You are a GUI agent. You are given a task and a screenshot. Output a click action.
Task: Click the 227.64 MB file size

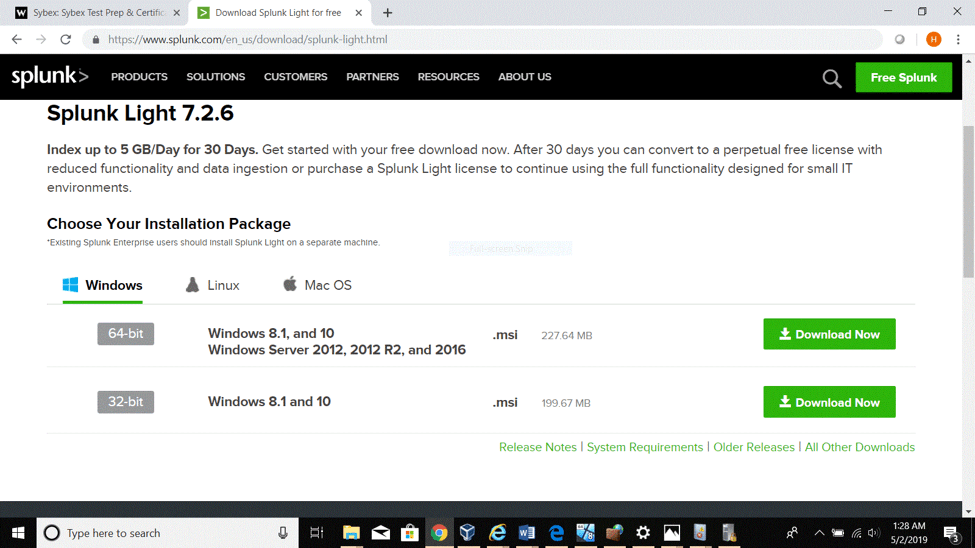coord(566,335)
